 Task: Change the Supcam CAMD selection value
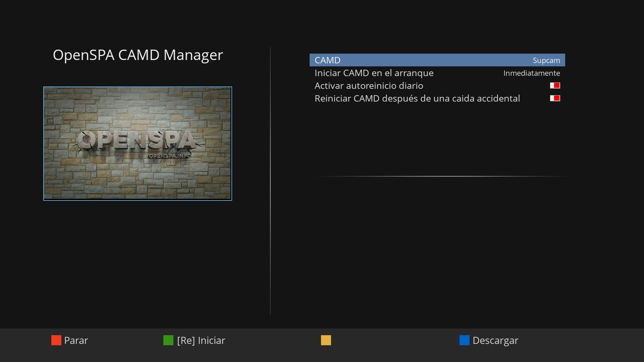[546, 60]
